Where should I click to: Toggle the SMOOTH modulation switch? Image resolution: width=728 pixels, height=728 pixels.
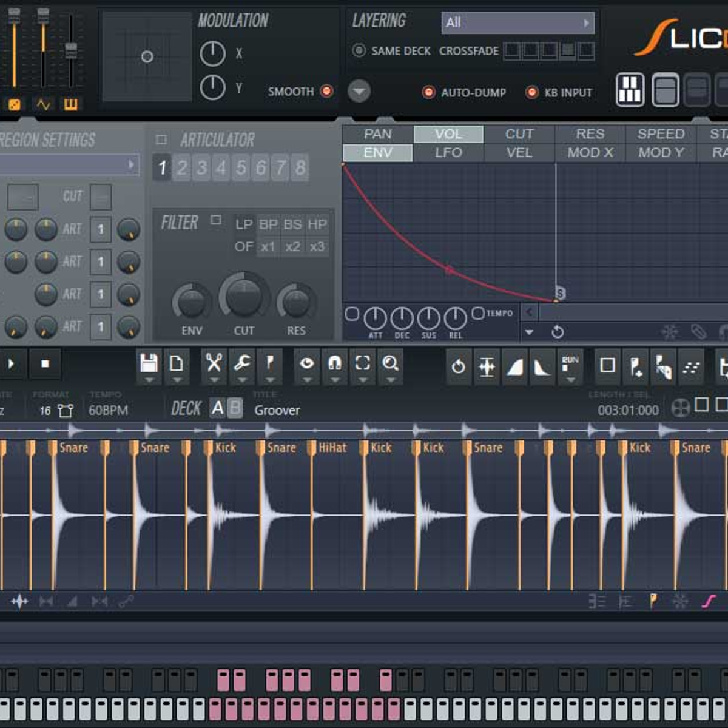click(x=326, y=91)
